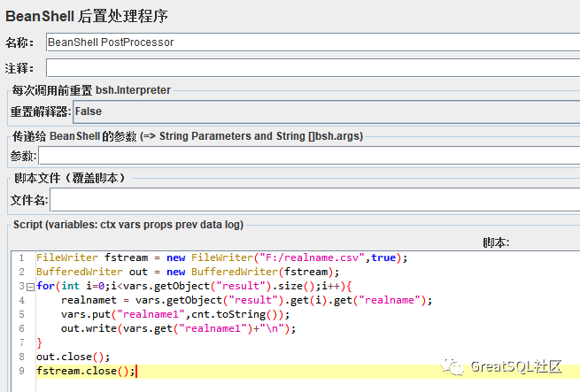Image resolution: width=580 pixels, height=392 pixels.
Task: Place cursor on BufferedWriter out line
Action: [x=188, y=272]
